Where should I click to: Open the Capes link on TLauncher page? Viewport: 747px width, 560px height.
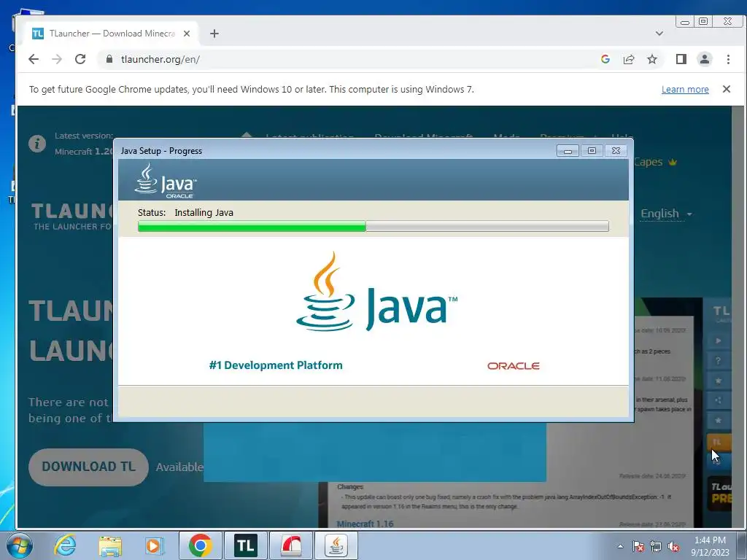click(x=655, y=162)
